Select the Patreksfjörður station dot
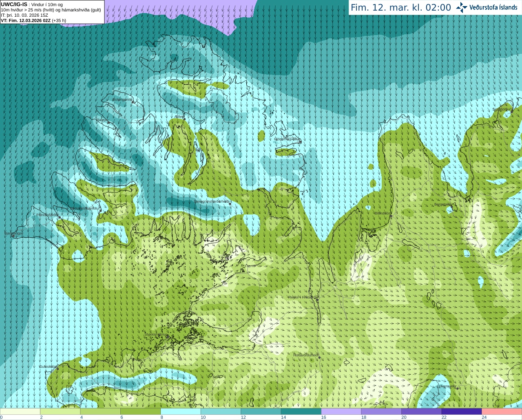 click(x=60, y=218)
